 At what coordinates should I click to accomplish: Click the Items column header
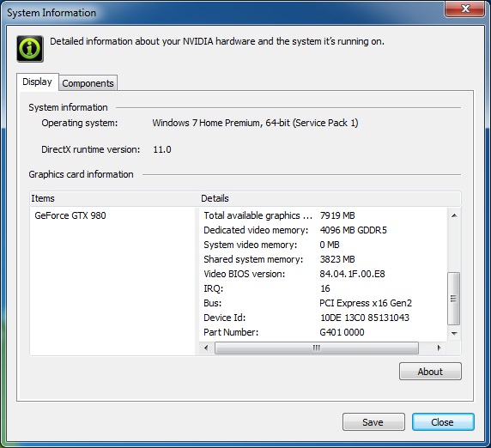point(113,198)
